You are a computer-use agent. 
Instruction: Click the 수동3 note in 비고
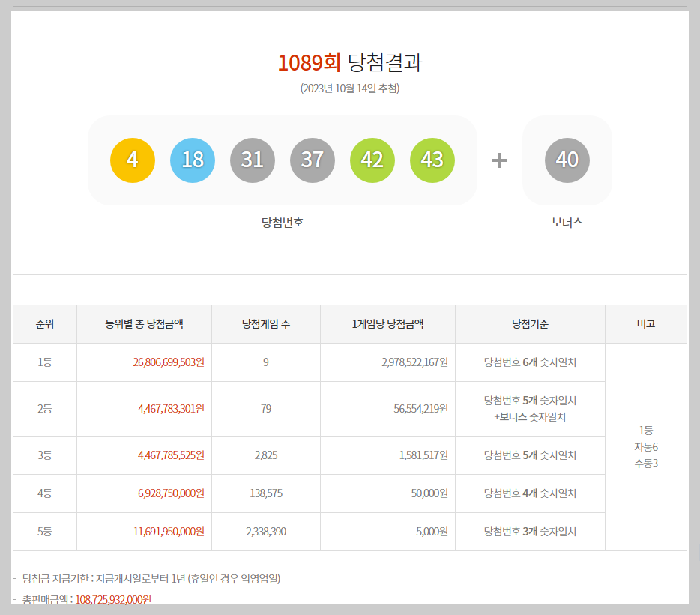point(646,463)
